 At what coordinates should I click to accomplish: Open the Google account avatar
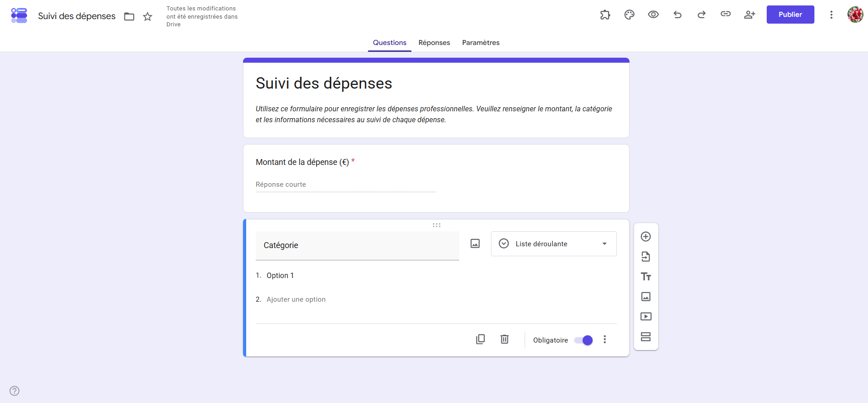(x=855, y=15)
